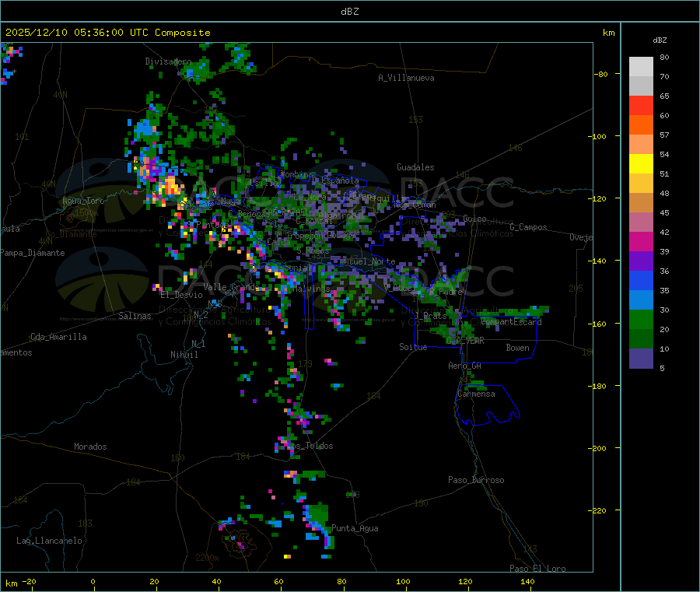700x592 pixels.
Task: Click the 'Los_Toldos' map label
Action: (310, 446)
